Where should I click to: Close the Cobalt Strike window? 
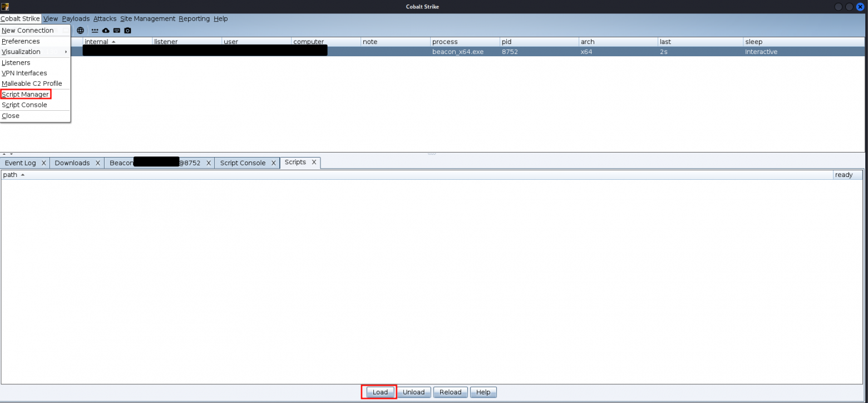[x=860, y=7]
